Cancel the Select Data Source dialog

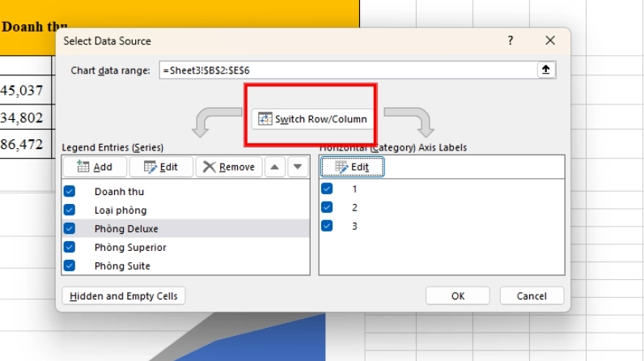pos(532,296)
